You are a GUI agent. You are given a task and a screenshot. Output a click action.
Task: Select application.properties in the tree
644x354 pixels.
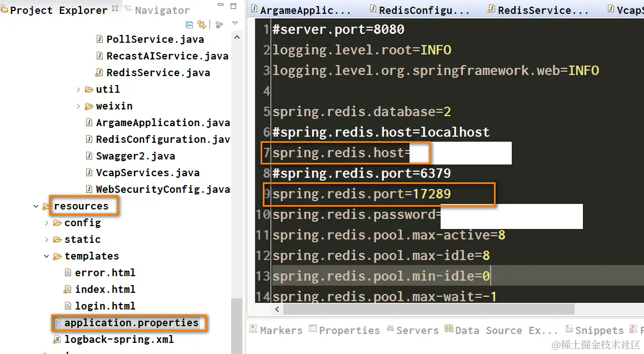point(132,323)
